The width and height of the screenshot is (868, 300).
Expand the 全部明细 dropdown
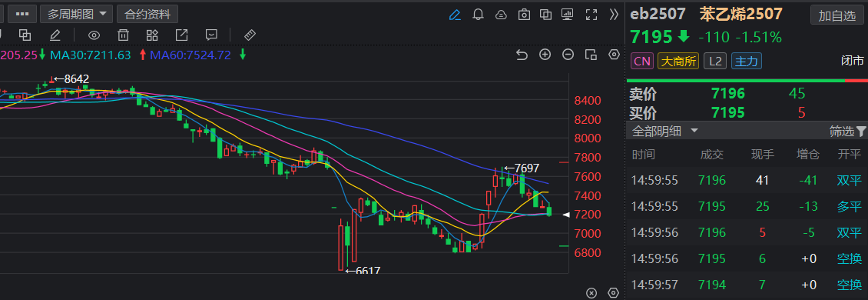click(665, 131)
